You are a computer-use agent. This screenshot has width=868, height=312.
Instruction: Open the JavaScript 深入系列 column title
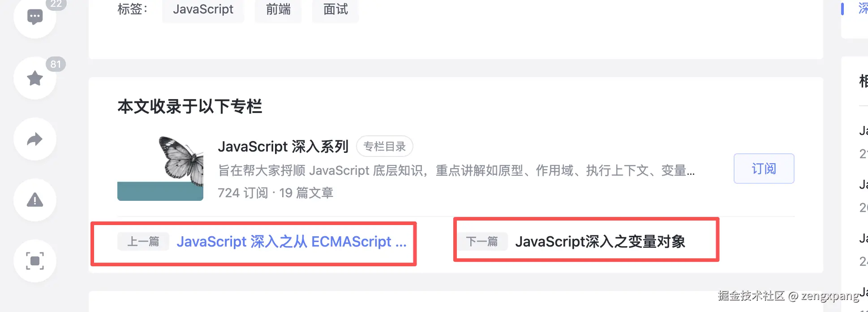point(283,147)
